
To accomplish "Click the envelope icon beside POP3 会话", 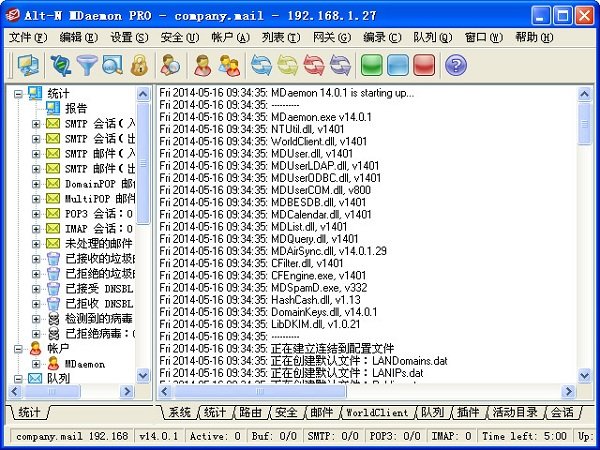I will tap(53, 214).
